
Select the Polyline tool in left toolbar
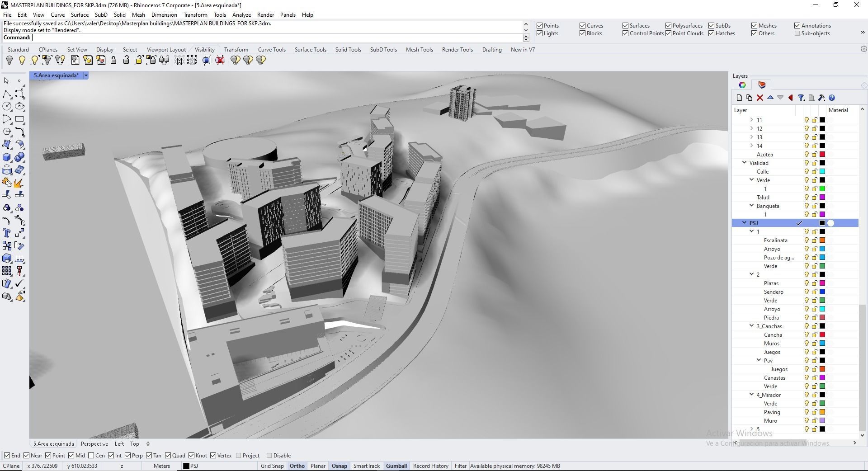point(7,94)
